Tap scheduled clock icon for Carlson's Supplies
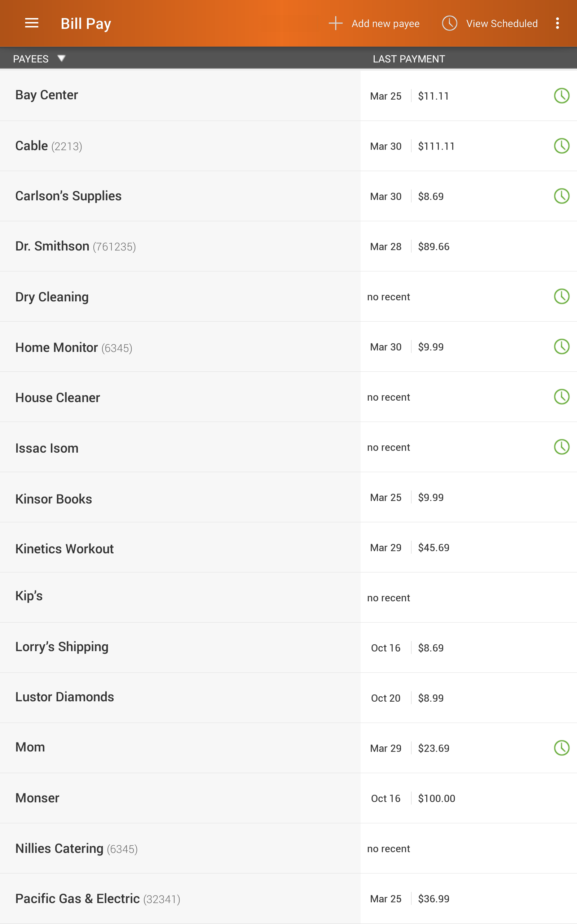The height and width of the screenshot is (924, 577). 561,196
